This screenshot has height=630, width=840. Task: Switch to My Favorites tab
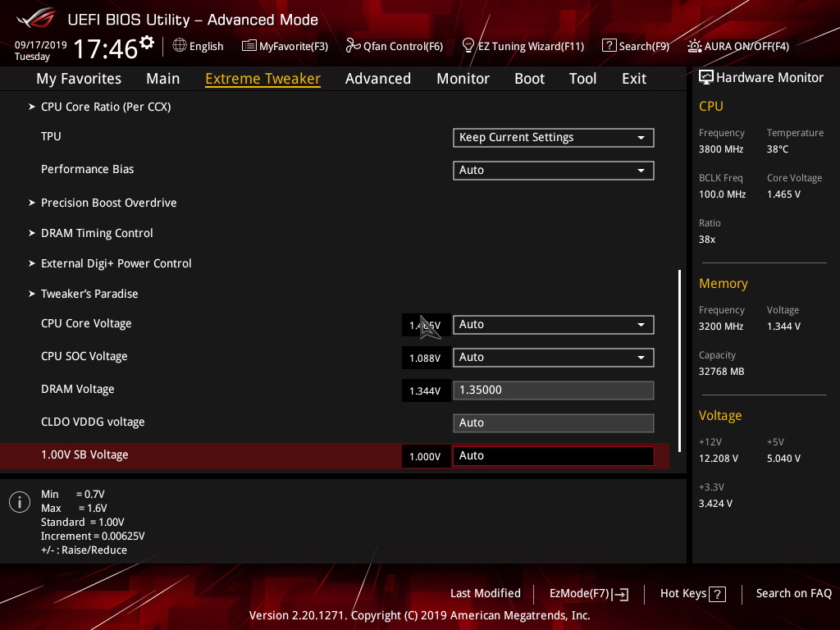79,79
